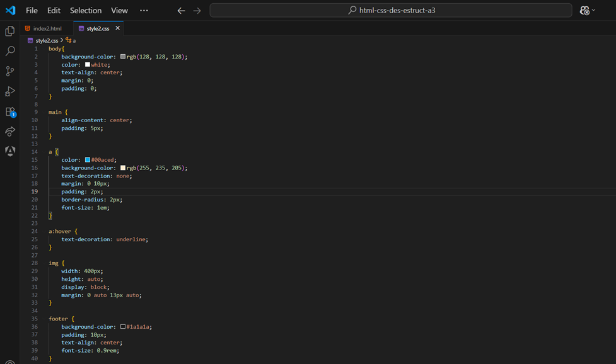Click 'text-align: center;' on line 4
Screen dimensions: 616x364
92,72
